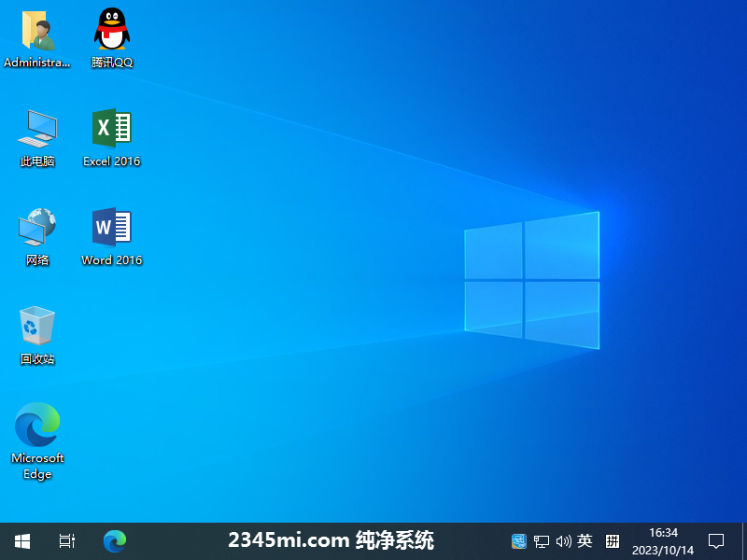Open the clock showing 16:34

(x=663, y=541)
